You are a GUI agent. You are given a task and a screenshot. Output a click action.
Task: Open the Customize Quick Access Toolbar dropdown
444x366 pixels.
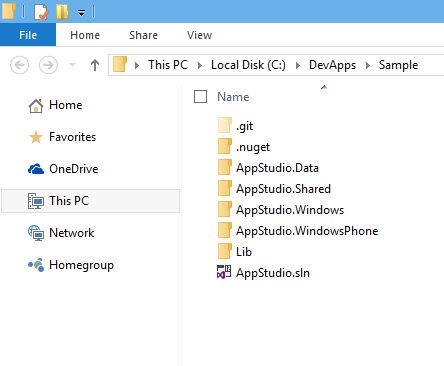click(x=81, y=13)
